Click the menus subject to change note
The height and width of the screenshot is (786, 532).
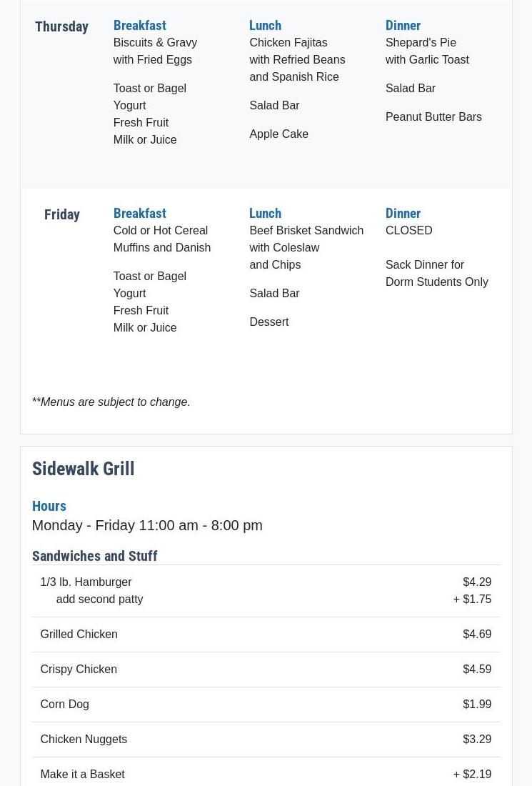click(111, 402)
